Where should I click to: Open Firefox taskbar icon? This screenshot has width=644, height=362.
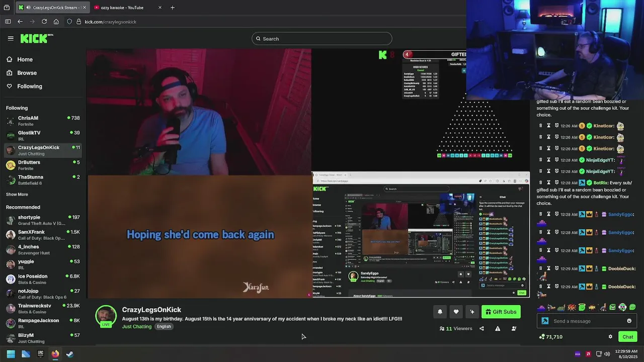(x=55, y=354)
